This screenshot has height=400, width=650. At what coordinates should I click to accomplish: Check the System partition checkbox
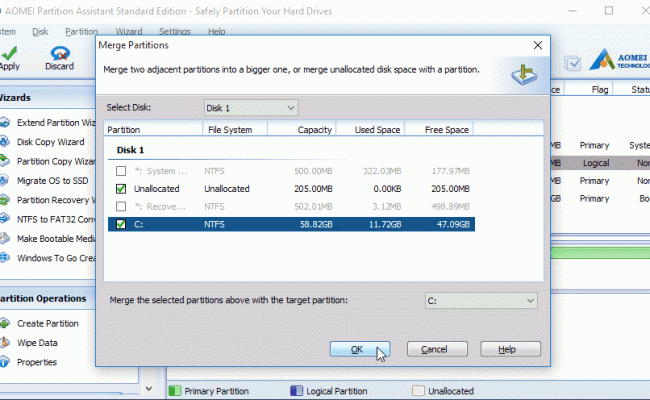coord(121,171)
